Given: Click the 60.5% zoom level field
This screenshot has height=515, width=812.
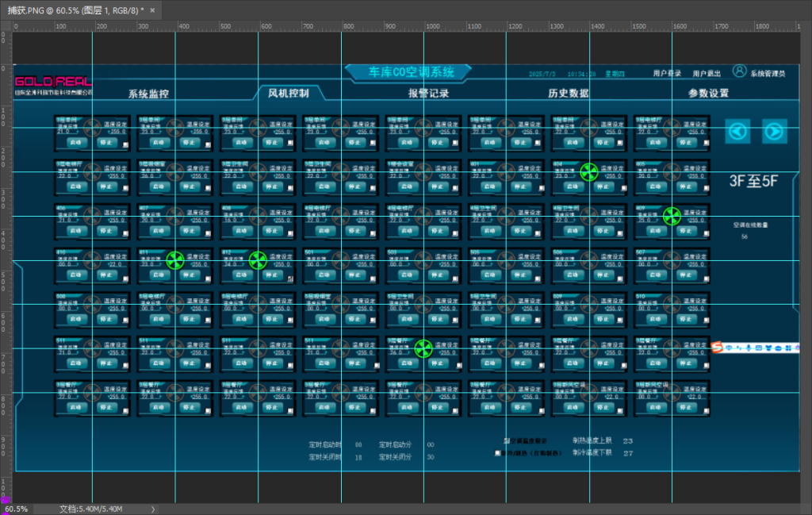Looking at the screenshot, I should [x=17, y=509].
